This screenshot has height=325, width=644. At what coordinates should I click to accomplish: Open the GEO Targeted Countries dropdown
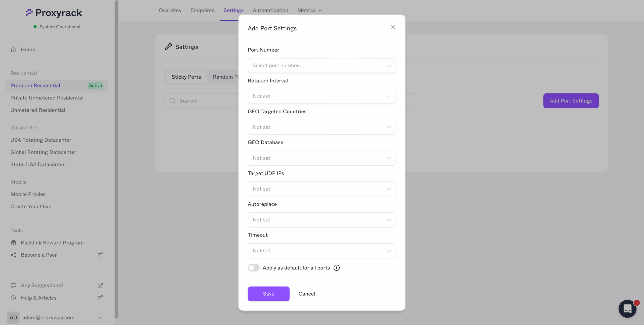(321, 127)
